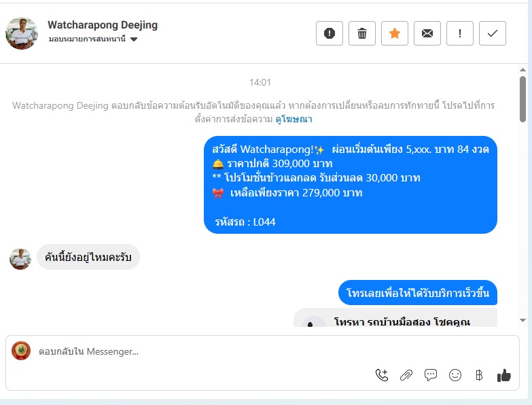Attach a file with paperclip icon
Viewport: 532px width, 405px height.
406,375
